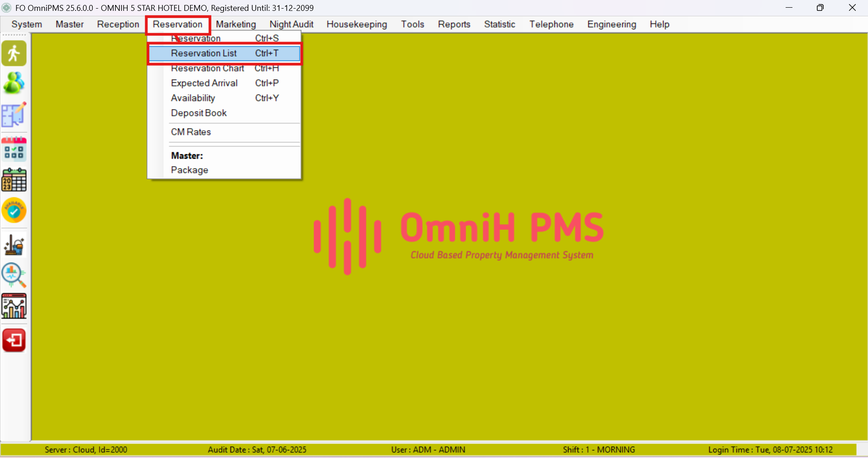Minimize the OmniPMS window

[789, 8]
